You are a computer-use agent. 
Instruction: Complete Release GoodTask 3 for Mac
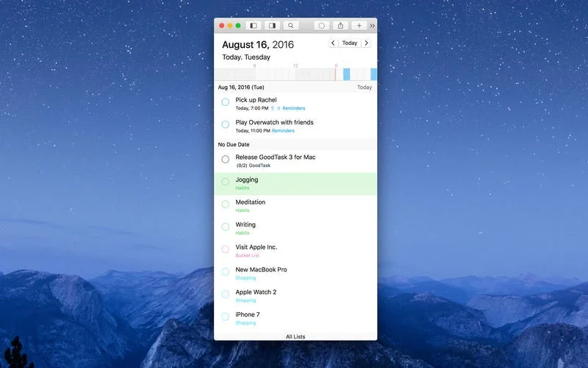tap(225, 159)
